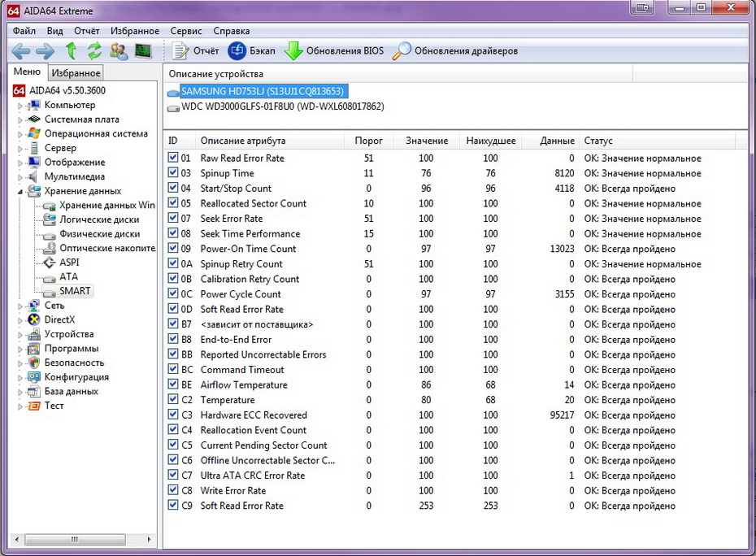Switch to the Избранное sidebar tab
Screen dimensions: 756x556
pos(76,73)
